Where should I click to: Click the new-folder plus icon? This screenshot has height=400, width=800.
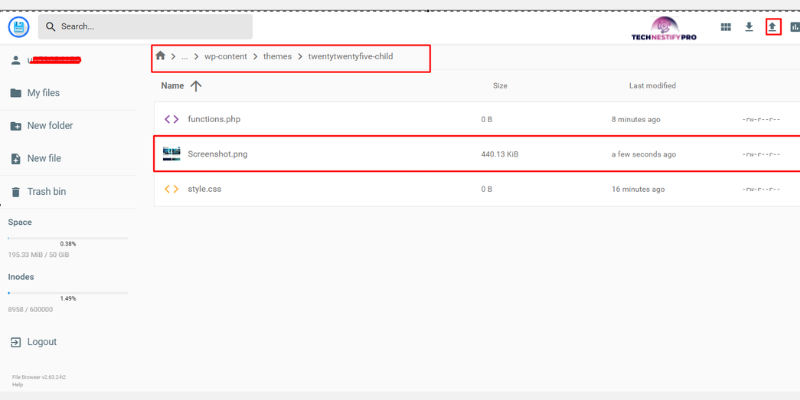pos(16,126)
